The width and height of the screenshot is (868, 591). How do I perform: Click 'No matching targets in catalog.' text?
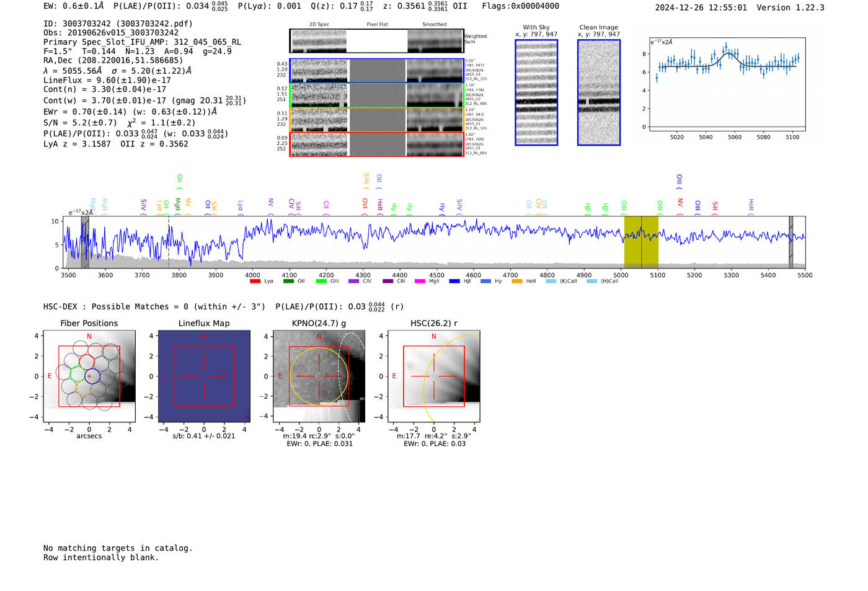[x=118, y=548]
